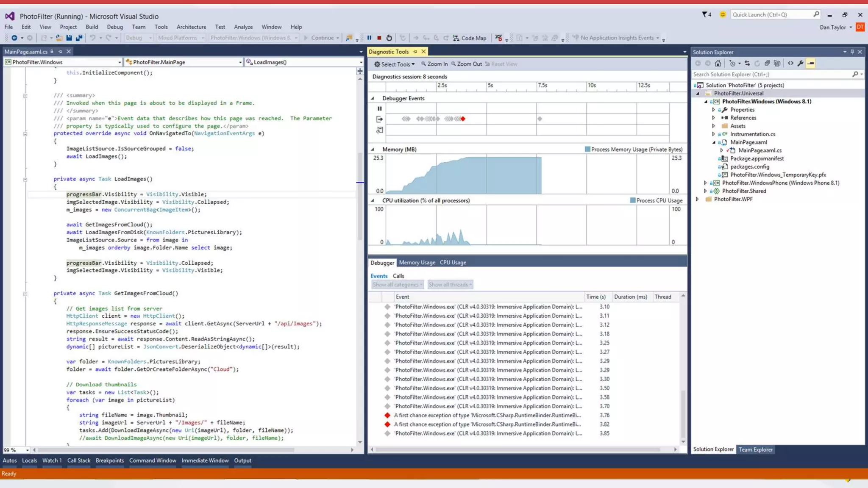Click the step events track icon
868x488 pixels.
click(379, 119)
